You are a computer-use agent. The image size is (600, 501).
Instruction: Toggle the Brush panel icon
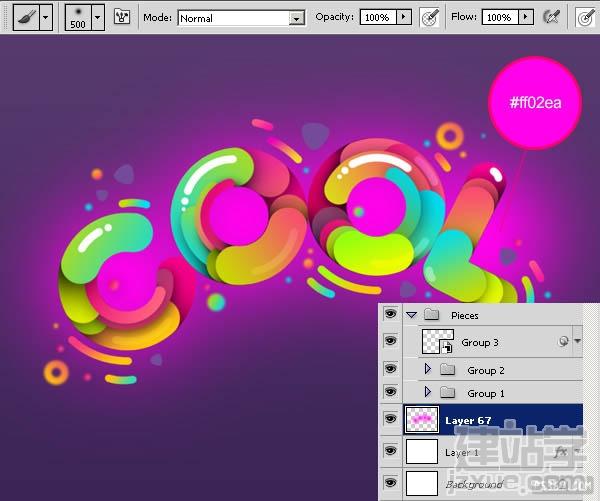tap(122, 17)
